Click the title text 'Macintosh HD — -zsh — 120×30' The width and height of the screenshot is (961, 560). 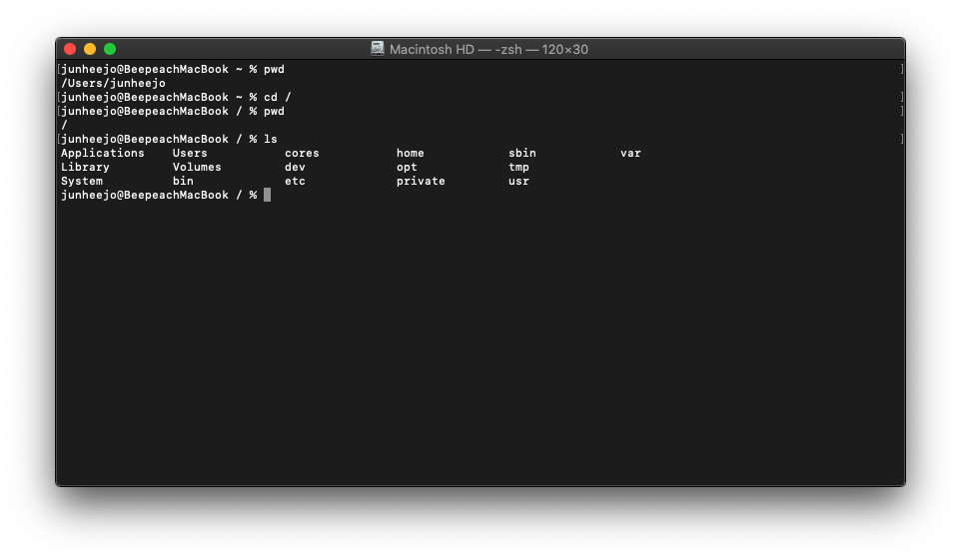[x=488, y=50]
